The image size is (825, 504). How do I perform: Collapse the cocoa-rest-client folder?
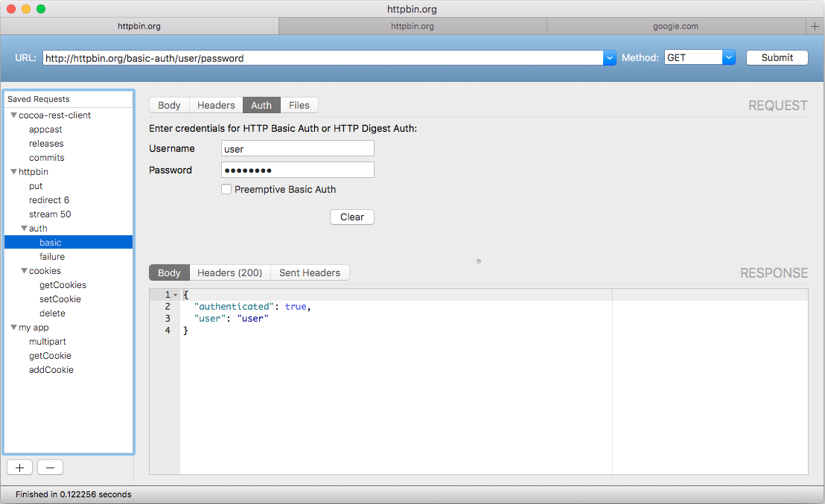coord(13,115)
